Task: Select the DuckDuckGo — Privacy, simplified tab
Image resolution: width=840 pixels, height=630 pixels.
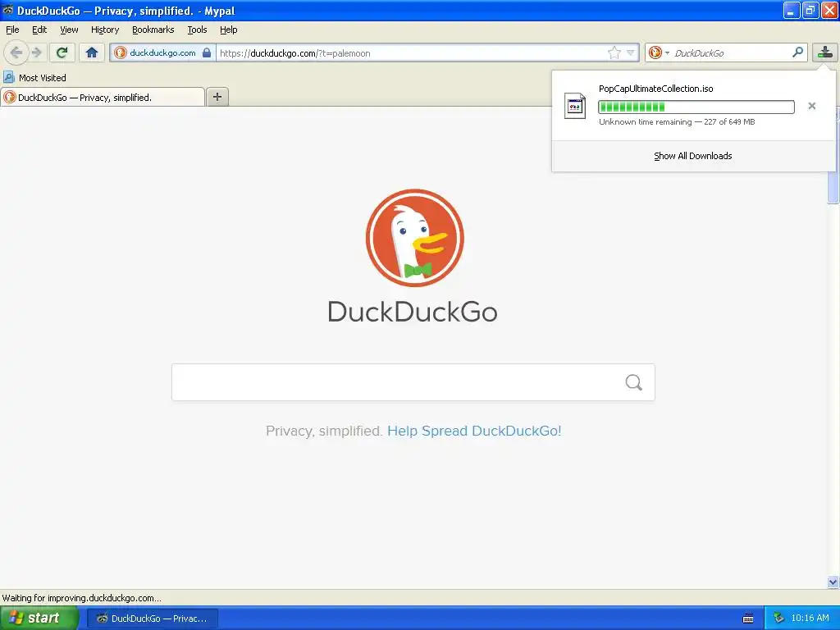Action: [x=103, y=98]
